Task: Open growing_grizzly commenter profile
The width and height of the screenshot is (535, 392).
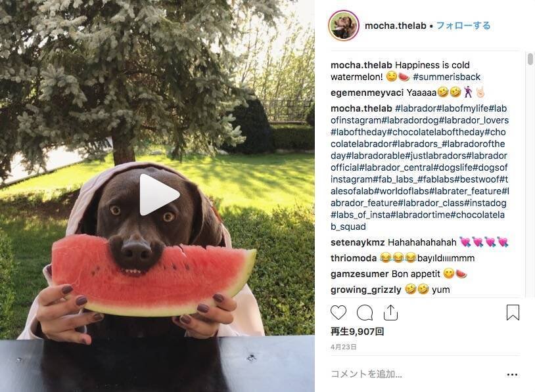Action: click(x=366, y=290)
